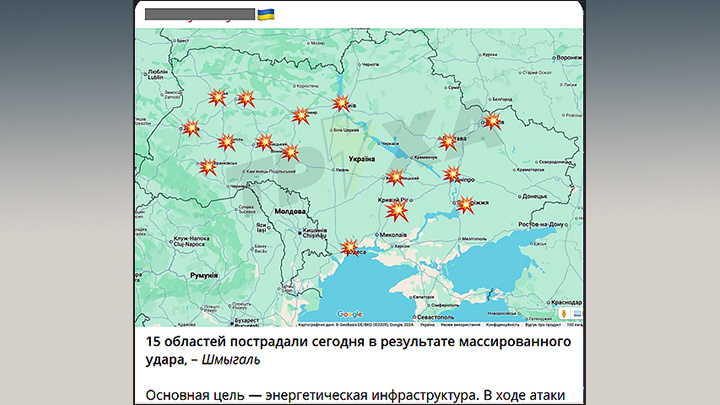Click the explosion marker at Lviv
Image resolution: width=720 pixels, height=405 pixels.
coord(191,128)
